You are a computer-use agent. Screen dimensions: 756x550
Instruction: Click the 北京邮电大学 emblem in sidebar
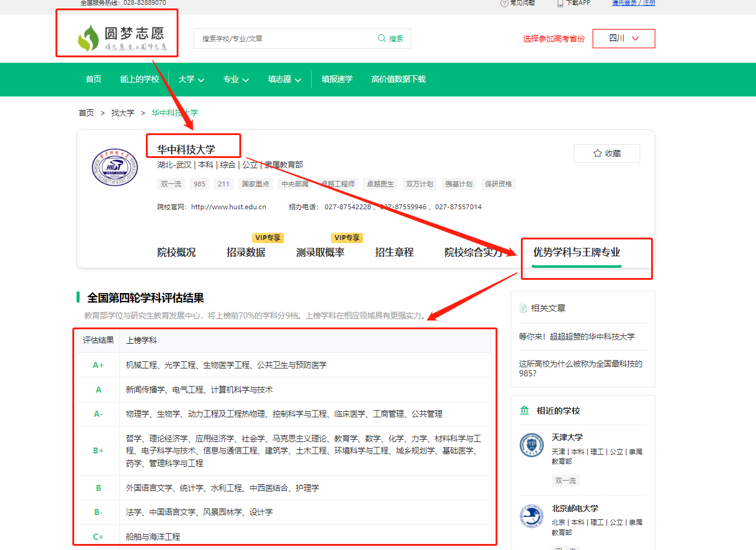532,517
